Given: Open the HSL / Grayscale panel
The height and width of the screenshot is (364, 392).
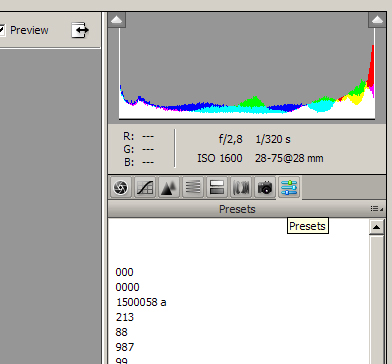Looking at the screenshot, I should pos(193,187).
